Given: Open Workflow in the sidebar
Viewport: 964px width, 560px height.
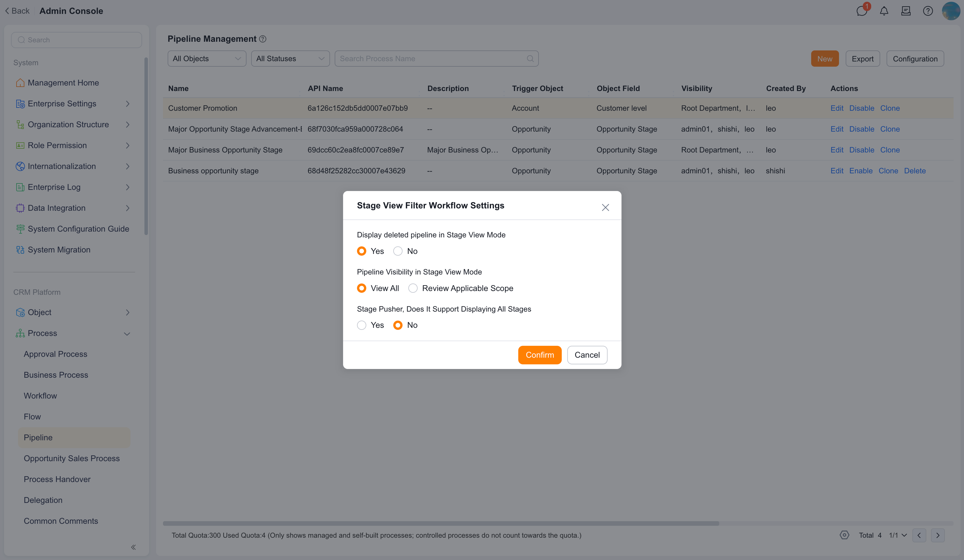Looking at the screenshot, I should [x=40, y=396].
